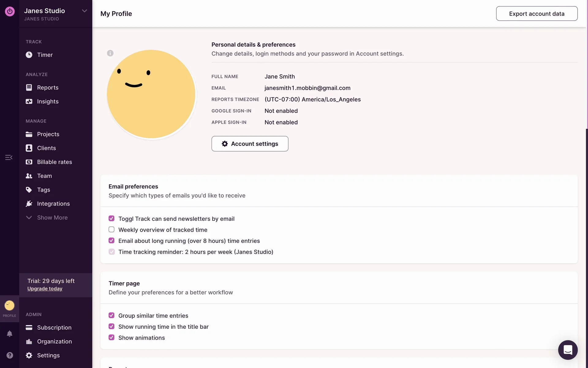The width and height of the screenshot is (588, 368).
Task: Open Reports from the sidebar
Action: click(47, 88)
